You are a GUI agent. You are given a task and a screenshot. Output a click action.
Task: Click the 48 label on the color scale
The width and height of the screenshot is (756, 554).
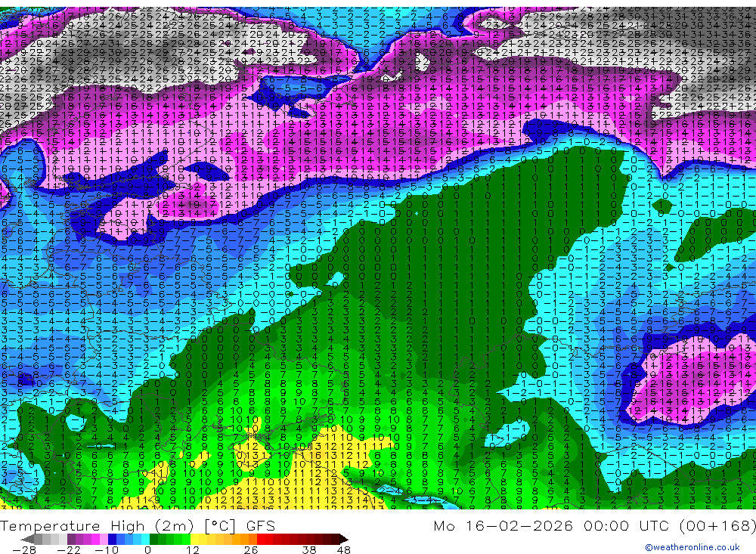tap(343, 549)
